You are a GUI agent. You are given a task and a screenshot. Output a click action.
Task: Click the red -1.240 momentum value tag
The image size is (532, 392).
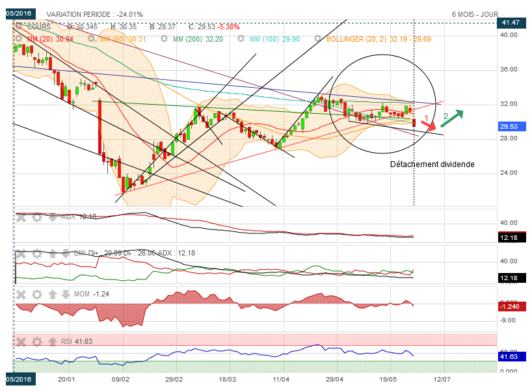[x=512, y=307]
